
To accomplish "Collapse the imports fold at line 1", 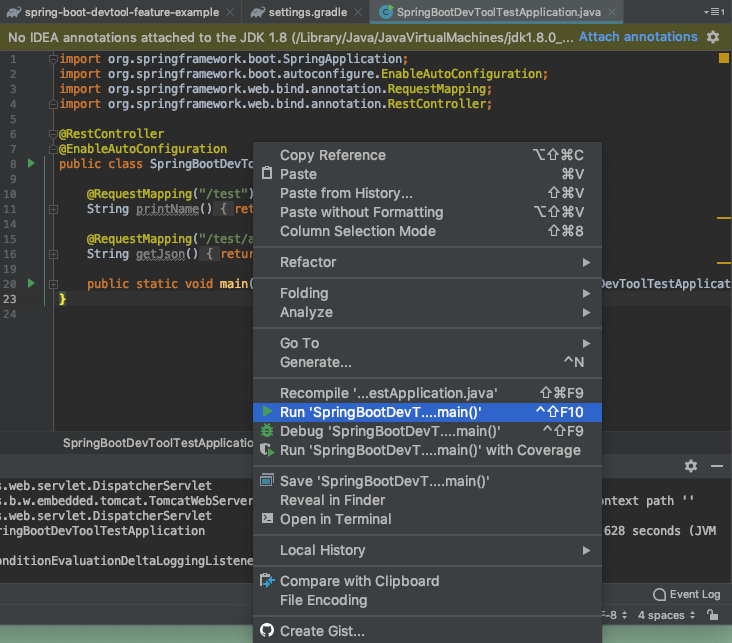I will point(53,59).
